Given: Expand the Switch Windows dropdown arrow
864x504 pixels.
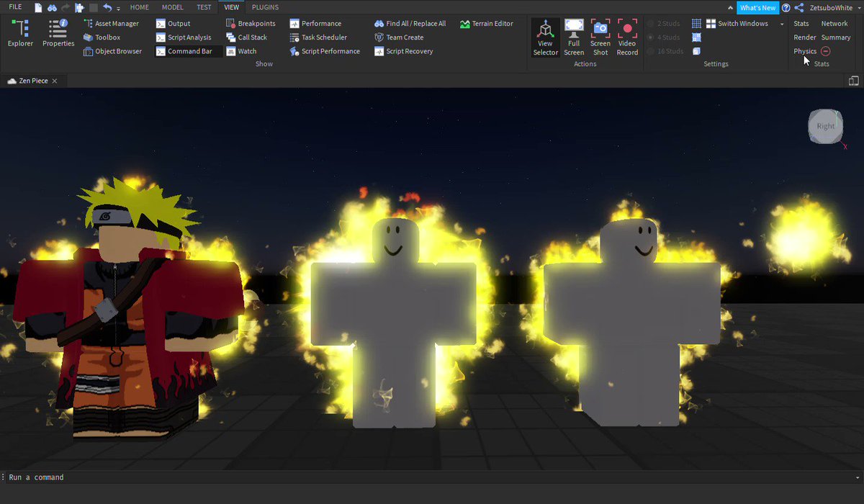Looking at the screenshot, I should (782, 24).
